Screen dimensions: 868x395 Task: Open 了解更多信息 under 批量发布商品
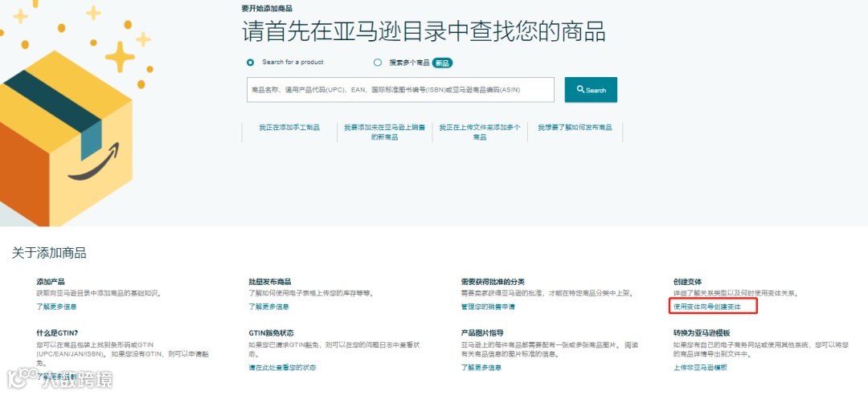pyautogui.click(x=268, y=307)
